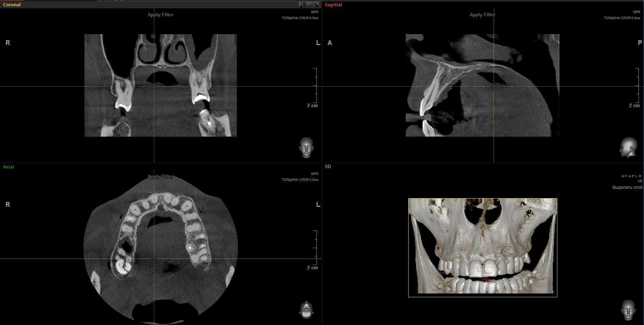Click the head orientation model in Coronal view
This screenshot has width=644, height=325.
click(x=306, y=147)
